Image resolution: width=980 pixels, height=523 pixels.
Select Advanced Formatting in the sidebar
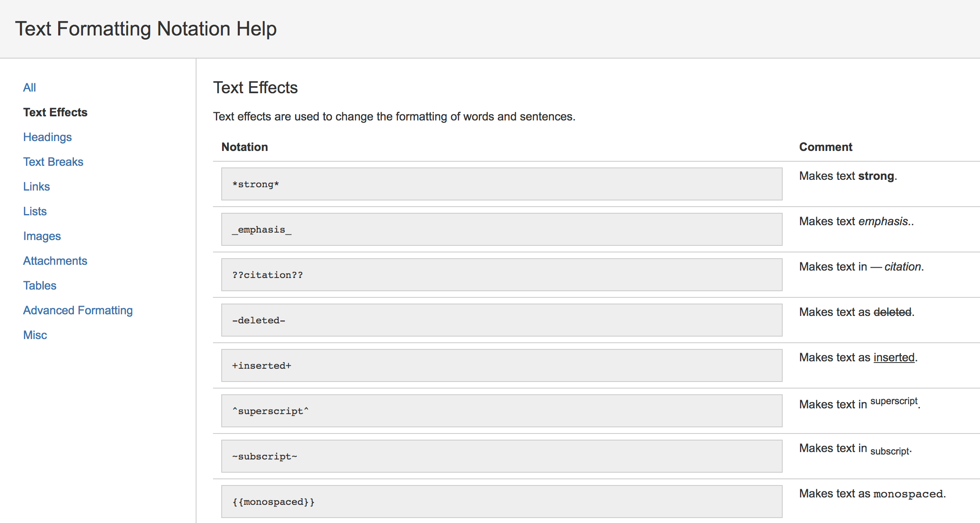78,310
